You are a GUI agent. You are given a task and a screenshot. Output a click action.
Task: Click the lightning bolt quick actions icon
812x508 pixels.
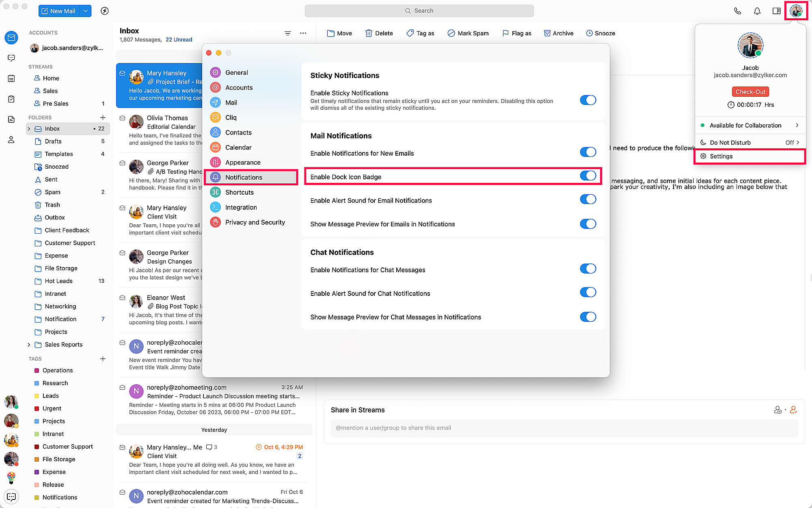pyautogui.click(x=104, y=11)
